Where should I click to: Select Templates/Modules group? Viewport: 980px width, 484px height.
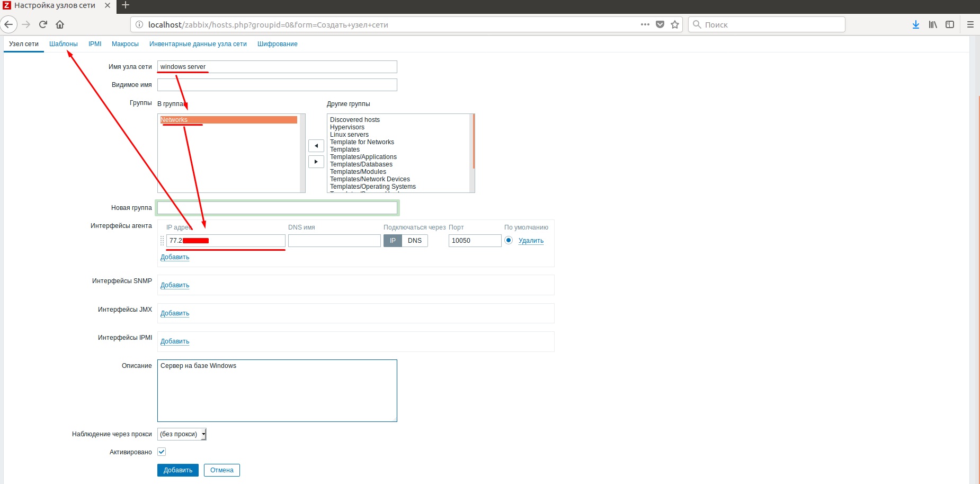[358, 172]
